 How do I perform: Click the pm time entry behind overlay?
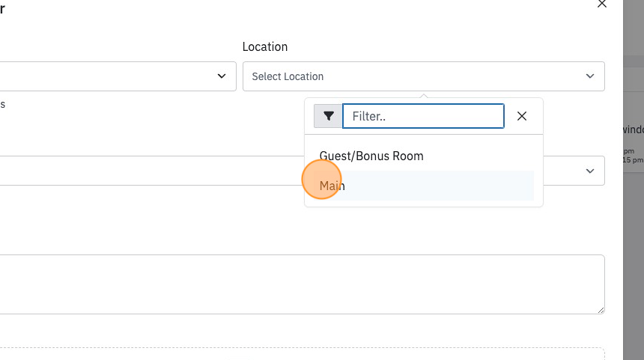click(628, 151)
